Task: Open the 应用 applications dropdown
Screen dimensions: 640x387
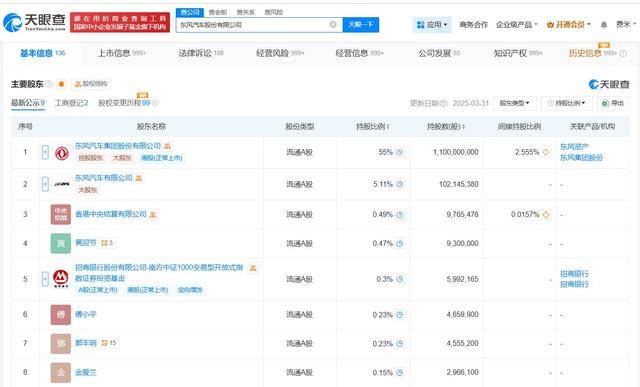Action: (432, 25)
